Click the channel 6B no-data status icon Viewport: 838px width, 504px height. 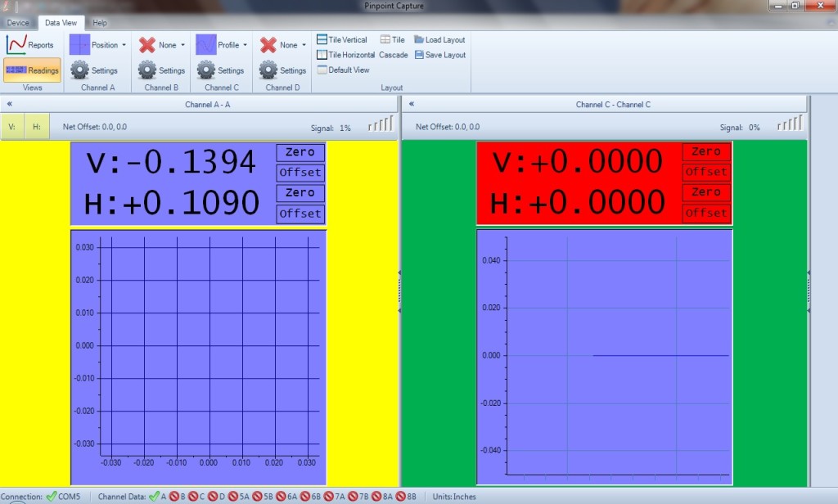click(x=304, y=497)
